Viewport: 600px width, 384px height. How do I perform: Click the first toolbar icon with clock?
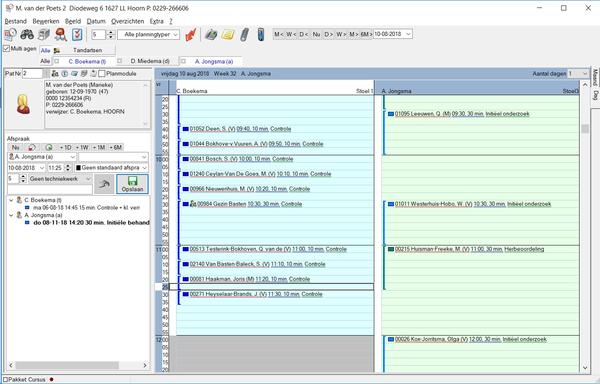[10, 34]
